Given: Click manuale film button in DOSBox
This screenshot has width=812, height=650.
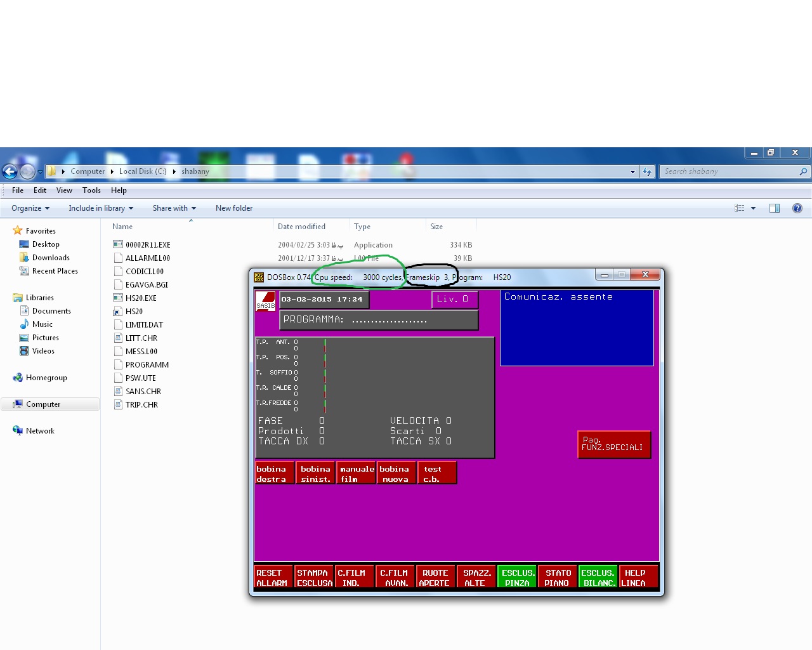Looking at the screenshot, I should 357,474.
